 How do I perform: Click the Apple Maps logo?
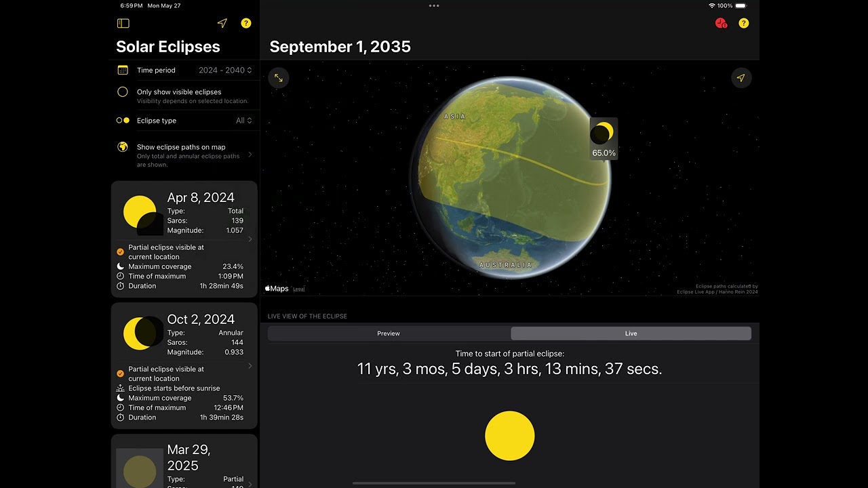tap(277, 289)
